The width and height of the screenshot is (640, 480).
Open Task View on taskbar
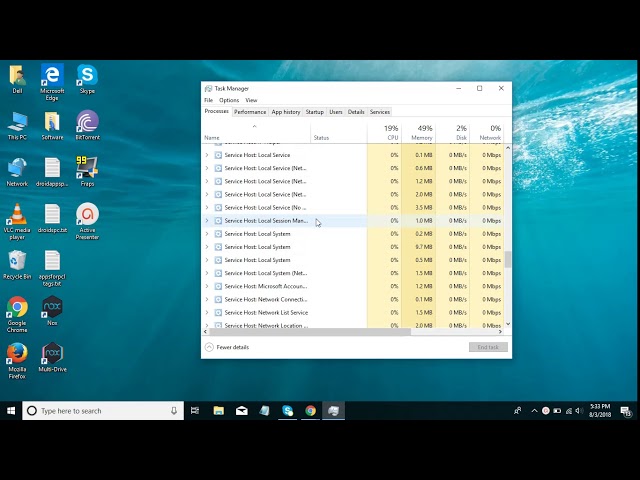tap(195, 411)
